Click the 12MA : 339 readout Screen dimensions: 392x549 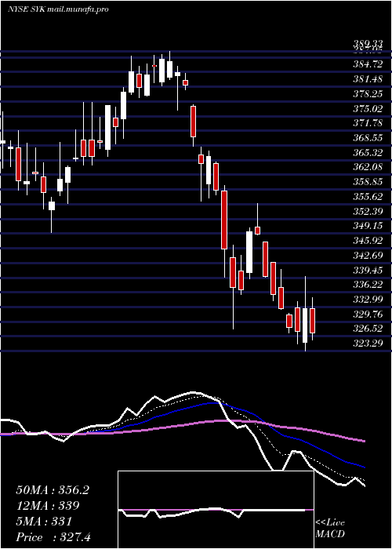tap(48, 506)
